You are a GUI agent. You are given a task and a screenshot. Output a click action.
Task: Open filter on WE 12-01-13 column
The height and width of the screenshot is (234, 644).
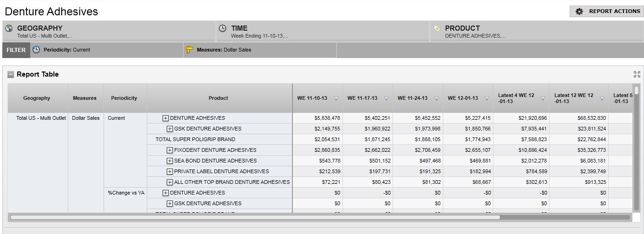point(486,98)
